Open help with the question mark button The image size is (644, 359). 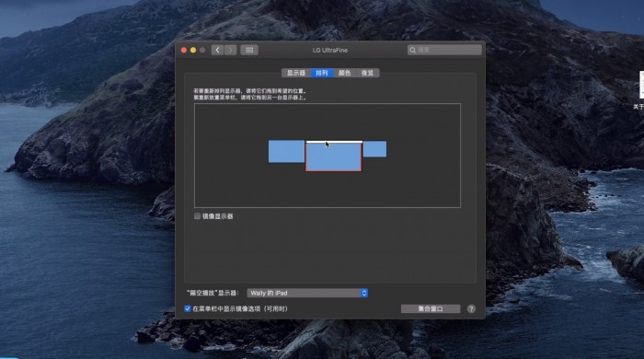point(471,309)
